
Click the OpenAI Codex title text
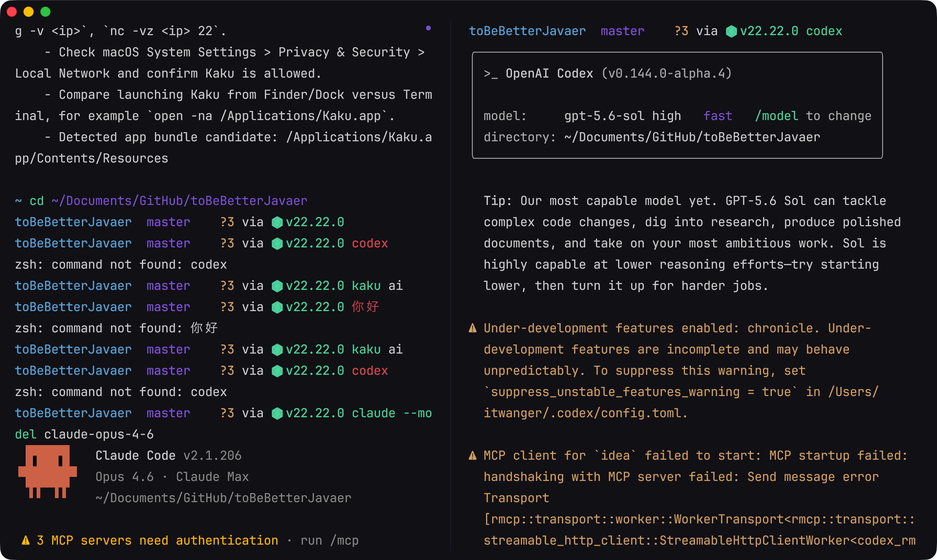click(549, 73)
